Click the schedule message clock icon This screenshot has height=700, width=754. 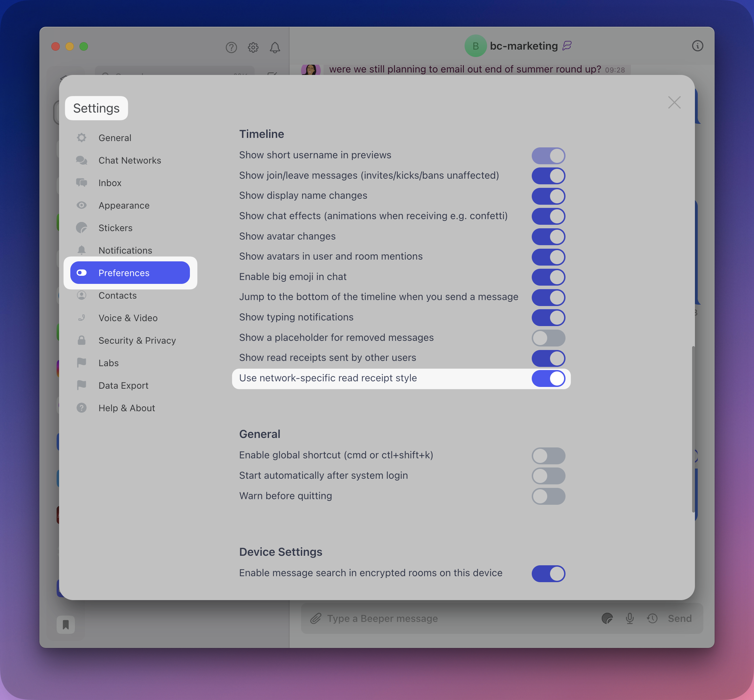click(652, 618)
